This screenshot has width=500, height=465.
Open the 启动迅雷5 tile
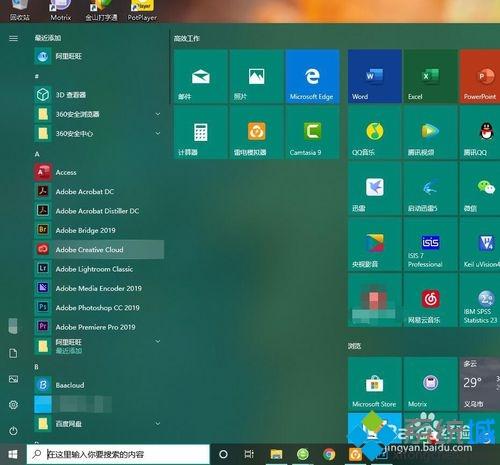tap(430, 188)
